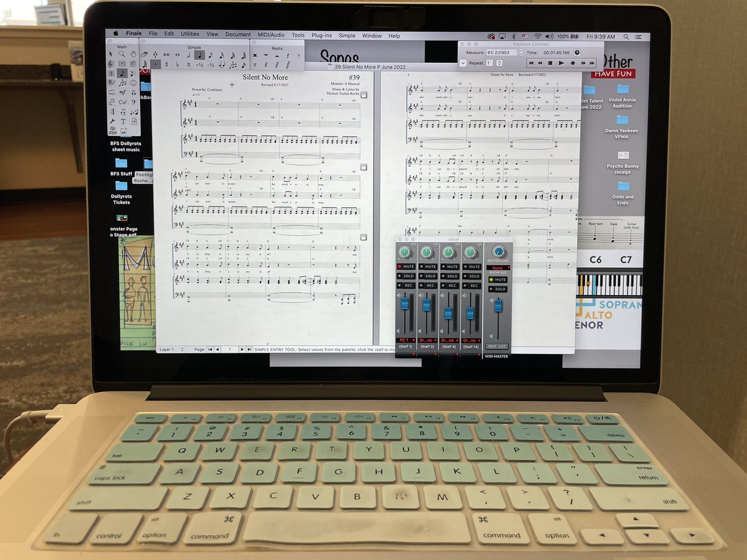Apply flat accidental in Simple palette
747x560 pixels.
point(177,64)
